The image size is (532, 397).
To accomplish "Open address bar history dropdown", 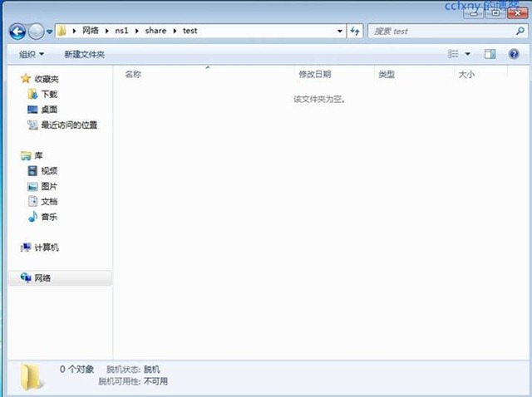I will 340,32.
